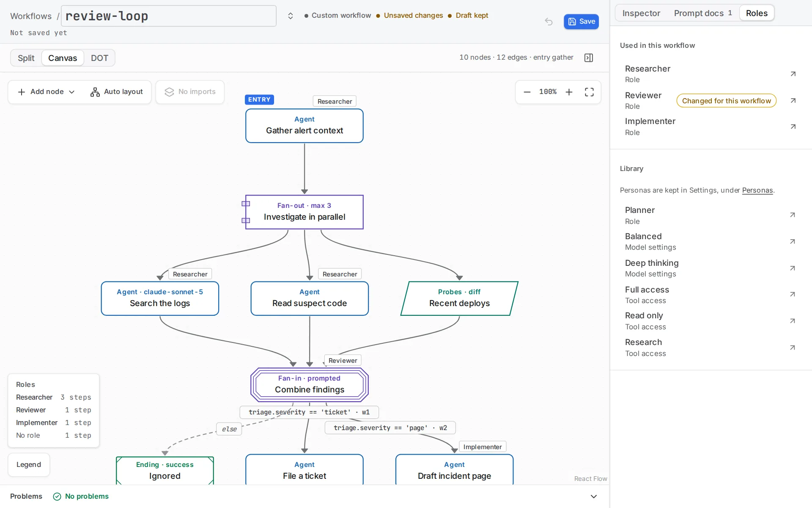812x508 pixels.
Task: Zoom in with the plus icon
Action: point(569,92)
